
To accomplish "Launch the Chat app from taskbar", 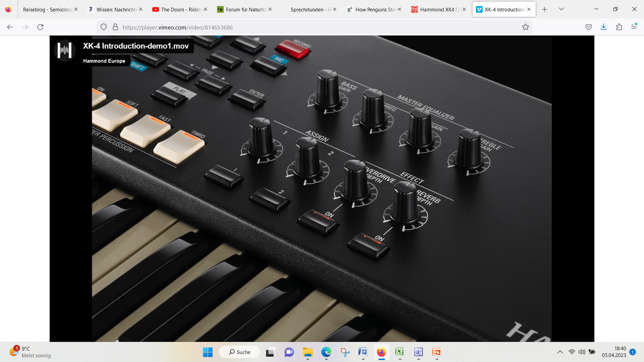I will point(289,352).
